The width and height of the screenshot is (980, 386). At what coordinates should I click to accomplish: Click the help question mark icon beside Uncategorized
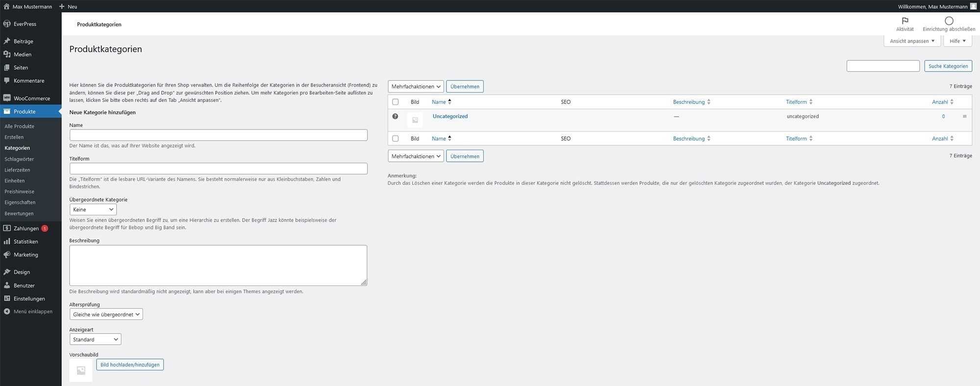(x=395, y=116)
